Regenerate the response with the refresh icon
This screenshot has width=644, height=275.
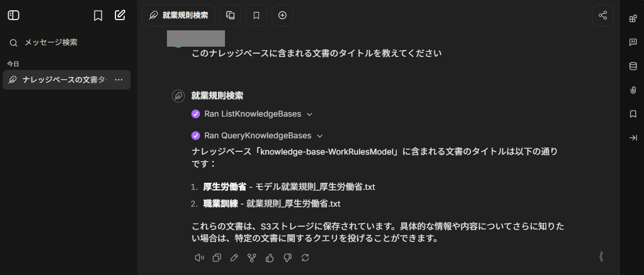[305, 258]
